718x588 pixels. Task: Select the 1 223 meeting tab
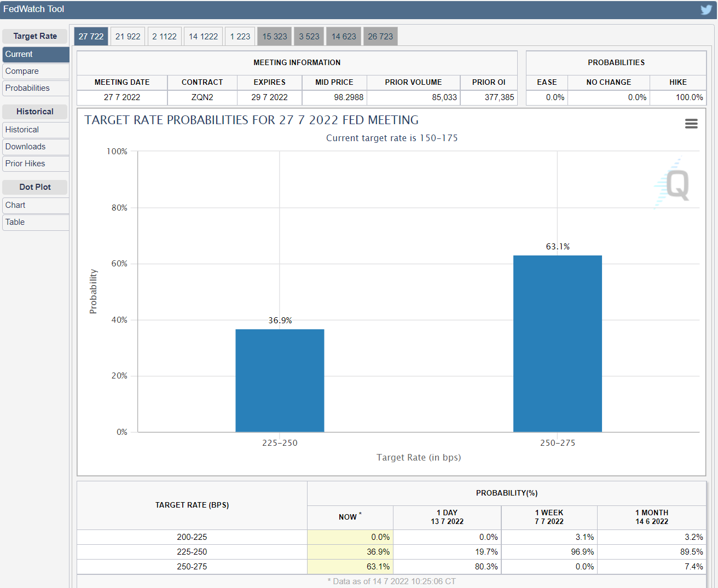coord(240,37)
